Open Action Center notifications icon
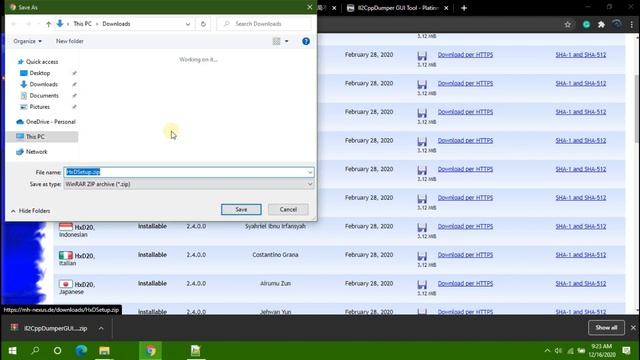This screenshot has width=640, height=360. [626, 351]
